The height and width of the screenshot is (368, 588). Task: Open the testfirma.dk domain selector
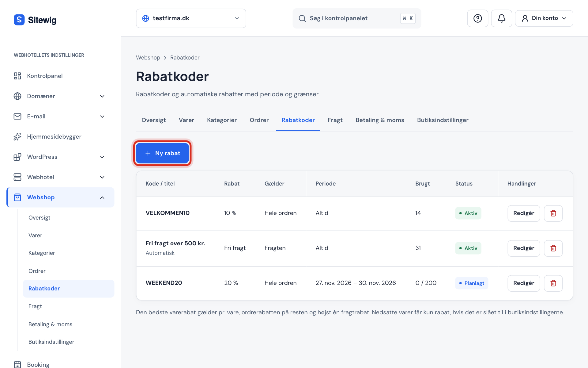click(x=191, y=18)
